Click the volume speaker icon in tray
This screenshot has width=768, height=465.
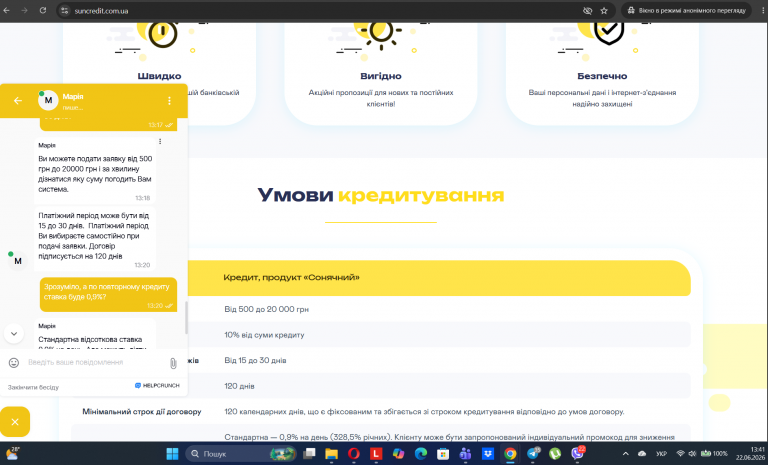click(x=692, y=454)
